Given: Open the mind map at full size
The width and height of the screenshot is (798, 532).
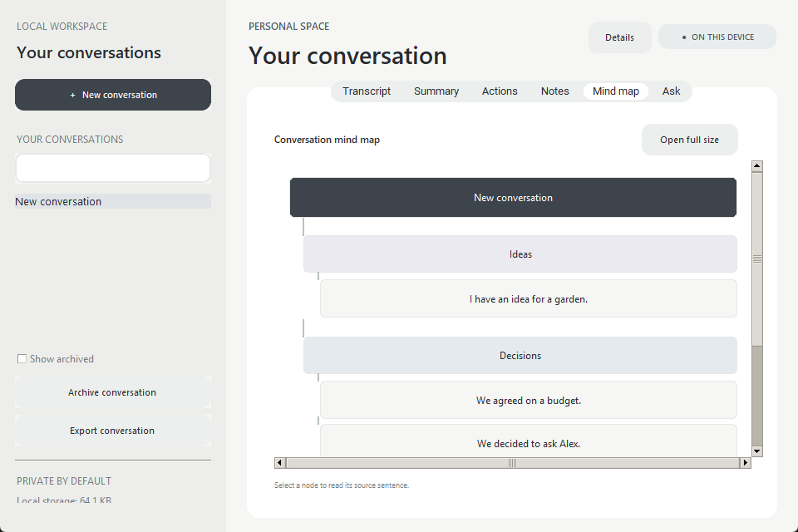Looking at the screenshot, I should click(690, 140).
